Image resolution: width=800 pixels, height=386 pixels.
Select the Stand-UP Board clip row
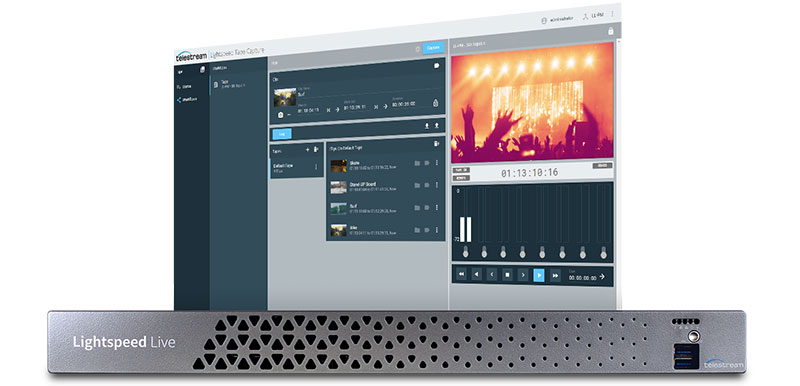(385, 187)
